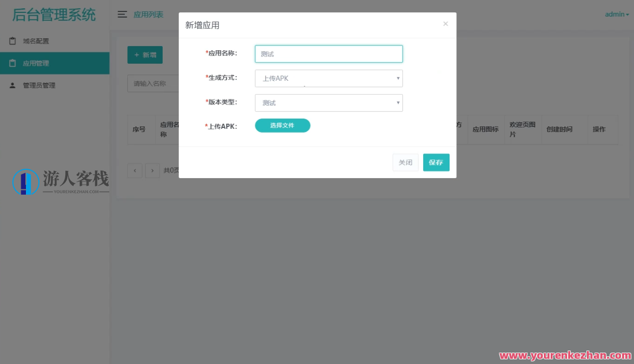This screenshot has height=364, width=634.
Task: Click the 游人客栈 logo icon
Action: pos(26,182)
